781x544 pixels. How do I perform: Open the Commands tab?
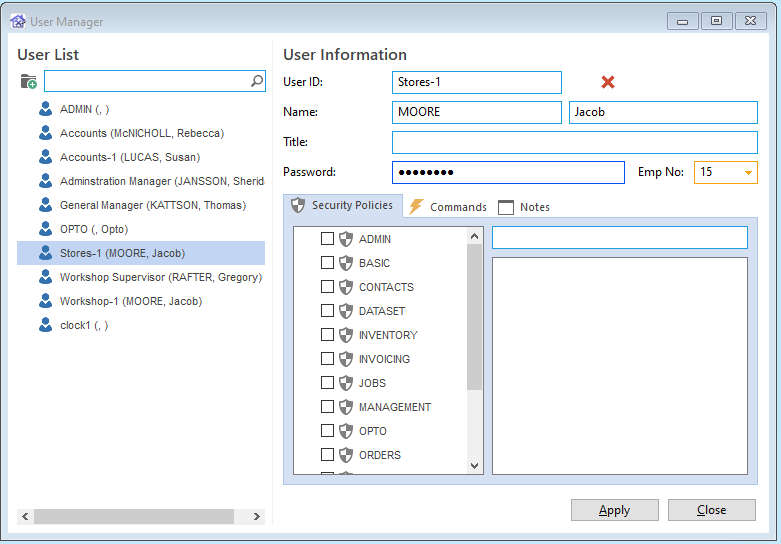(448, 207)
